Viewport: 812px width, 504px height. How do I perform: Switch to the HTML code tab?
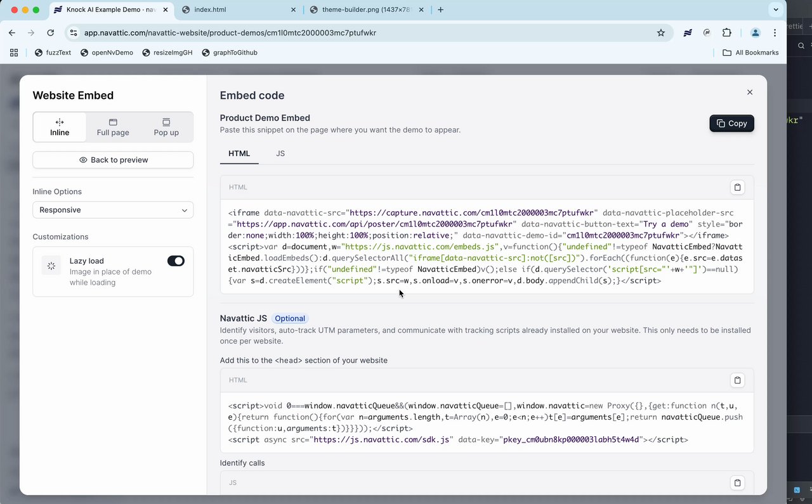(x=239, y=153)
